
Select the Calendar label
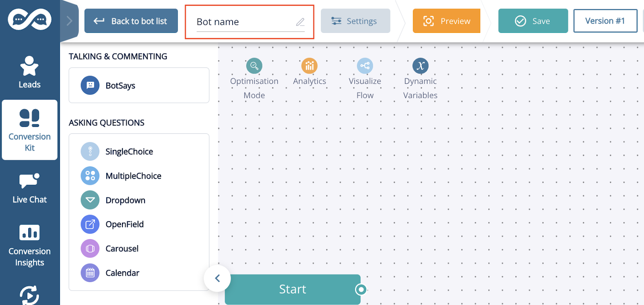[x=122, y=273]
